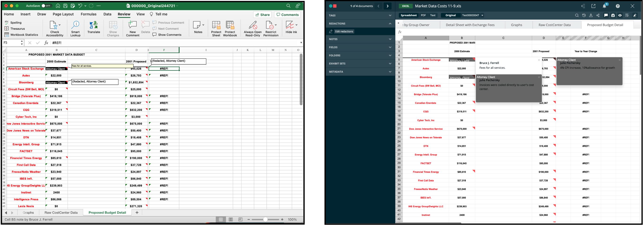644x226 pixels.
Task: Open the Review ribbon tab
Action: [124, 14]
